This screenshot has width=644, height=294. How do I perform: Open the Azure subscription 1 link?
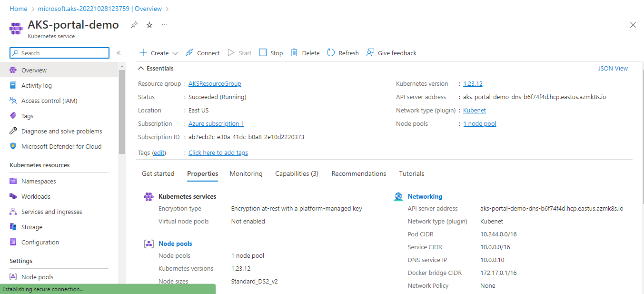click(216, 124)
